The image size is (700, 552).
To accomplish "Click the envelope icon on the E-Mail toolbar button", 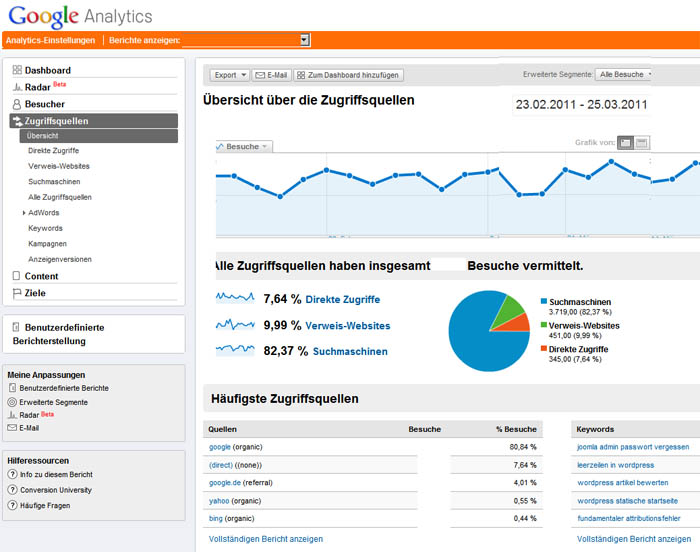I will (260, 75).
